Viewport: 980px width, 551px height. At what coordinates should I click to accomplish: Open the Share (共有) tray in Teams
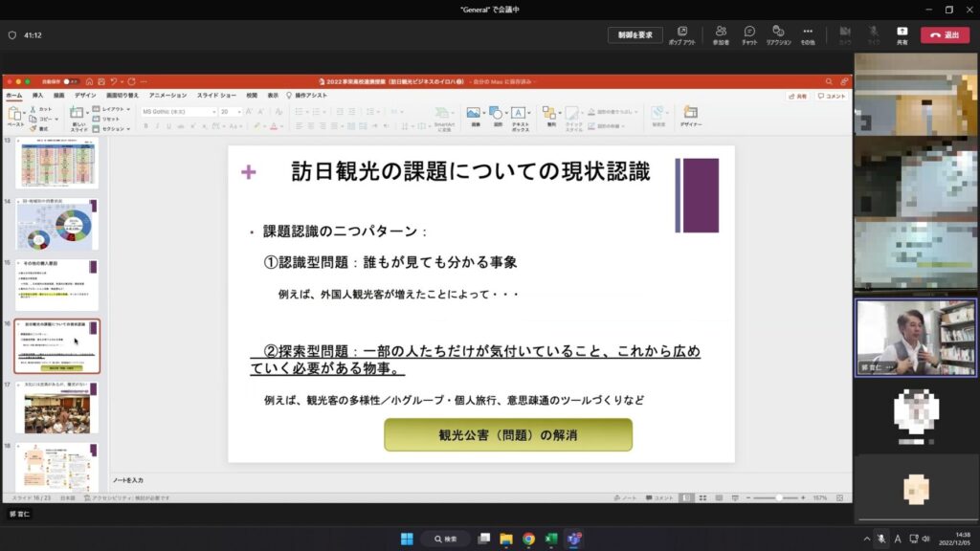pos(902,35)
